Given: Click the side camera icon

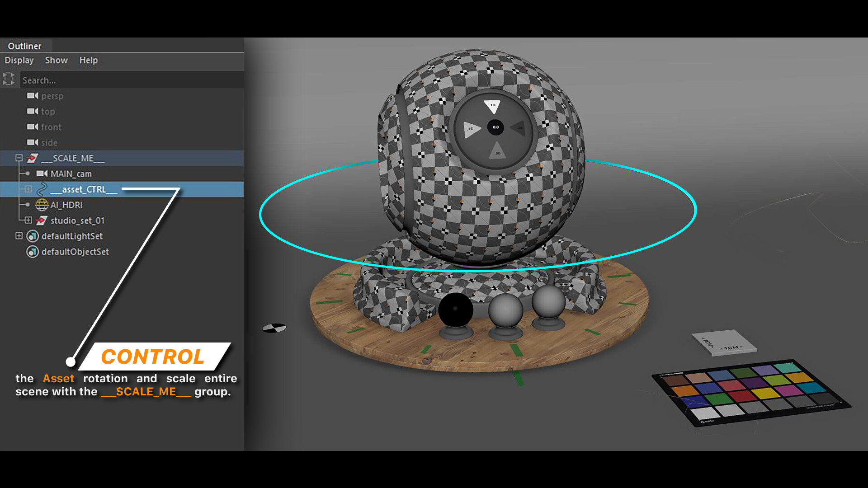Looking at the screenshot, I should [x=33, y=142].
